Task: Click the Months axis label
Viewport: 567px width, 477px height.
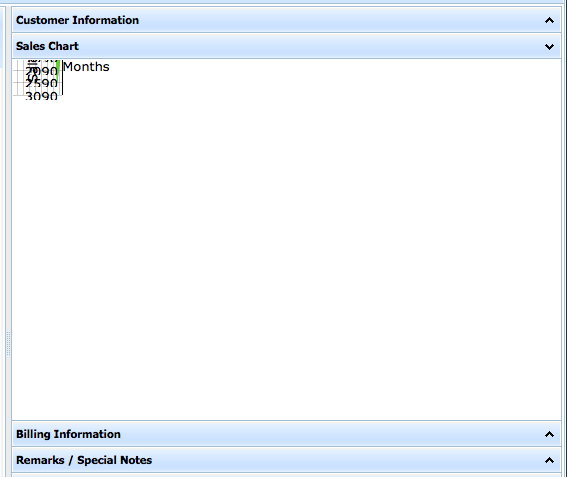Action: (x=86, y=67)
